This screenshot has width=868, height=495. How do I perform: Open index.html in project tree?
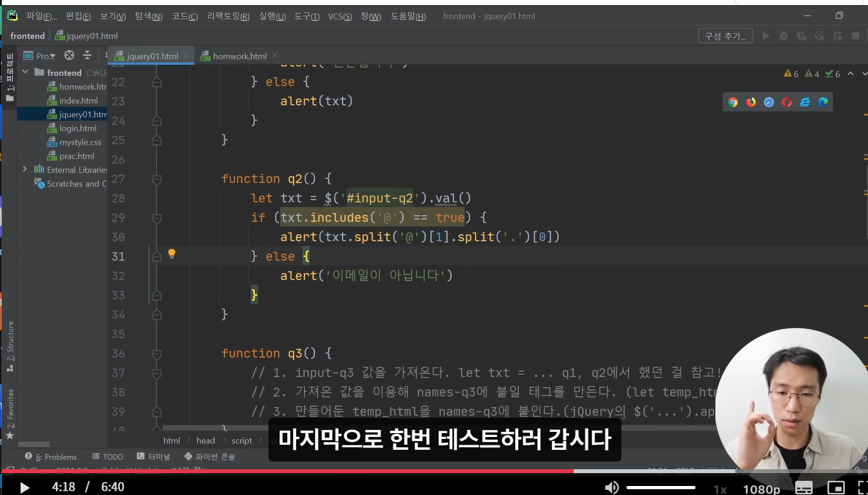pyautogui.click(x=73, y=101)
